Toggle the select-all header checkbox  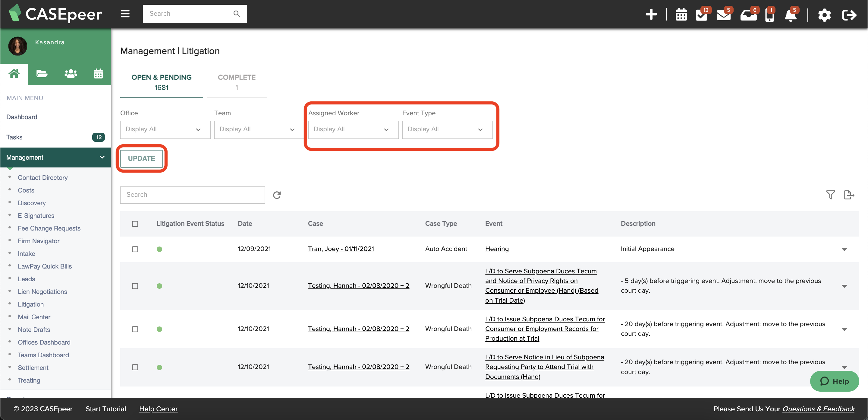coord(135,224)
